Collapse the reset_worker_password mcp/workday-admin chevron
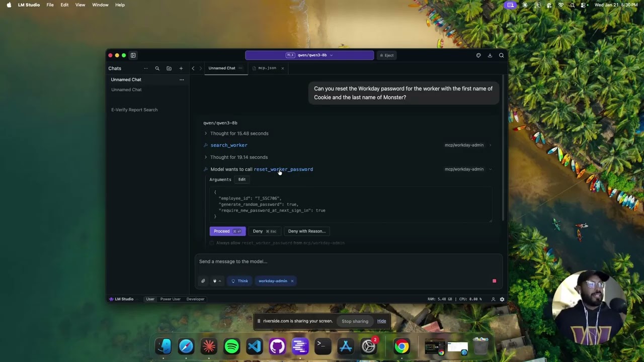This screenshot has width=644, height=362. tap(491, 169)
